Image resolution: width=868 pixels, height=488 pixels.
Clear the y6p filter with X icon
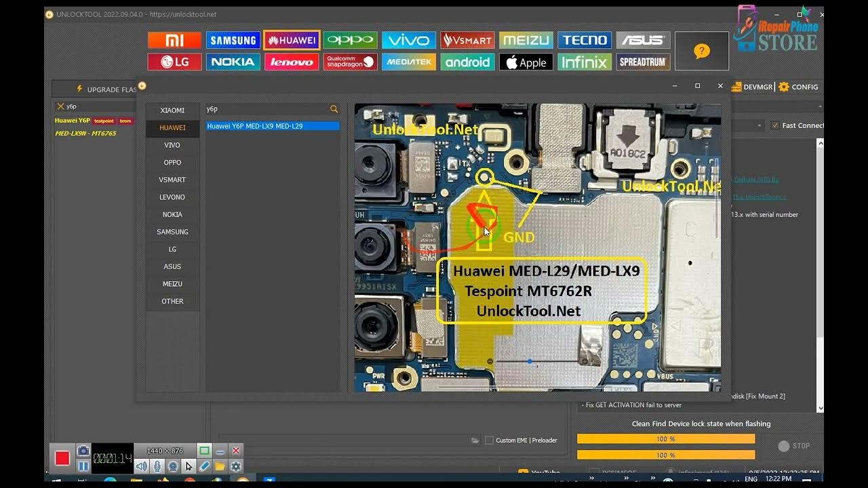click(x=60, y=106)
